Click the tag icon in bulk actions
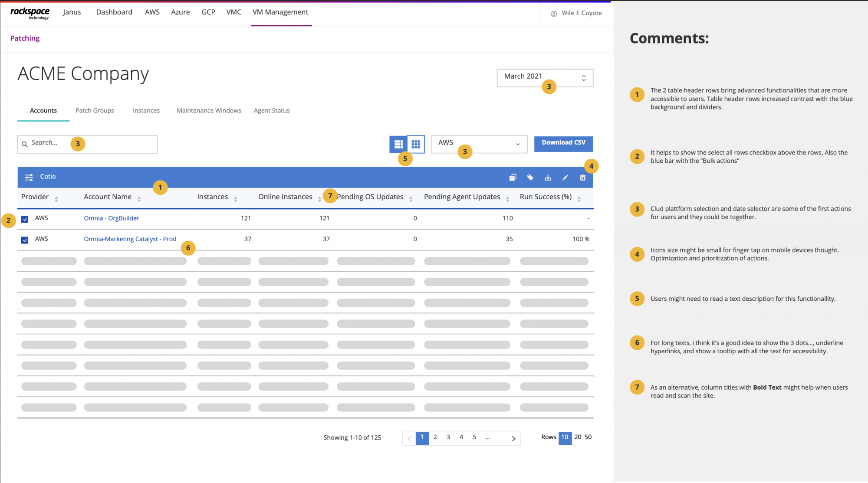 [530, 177]
